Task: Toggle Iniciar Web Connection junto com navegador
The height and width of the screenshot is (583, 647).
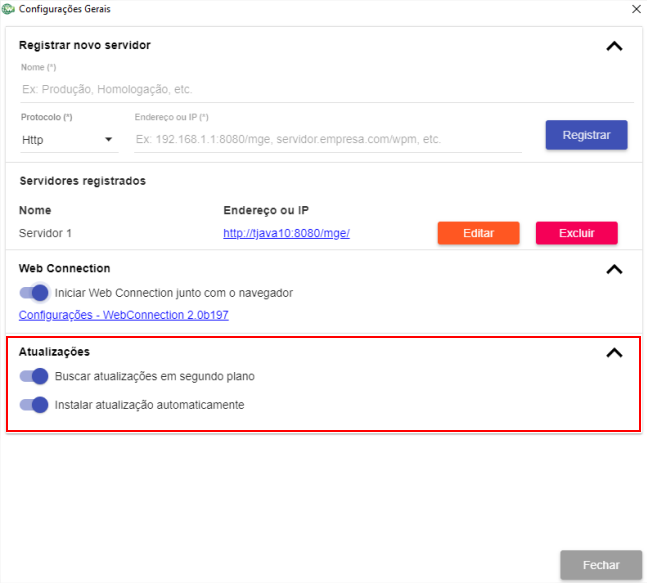Action: click(x=34, y=293)
